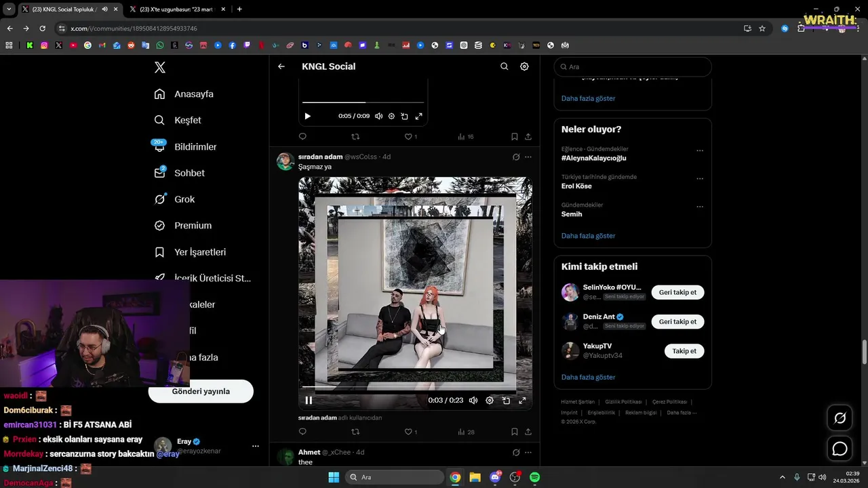The image size is (868, 488).
Task: Click Daha fazla göster under Neler oluyor
Action: click(x=588, y=236)
